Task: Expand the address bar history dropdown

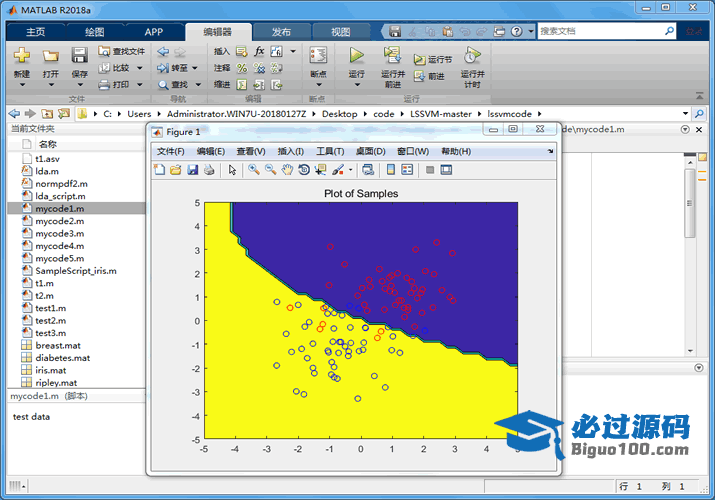Action: [685, 113]
